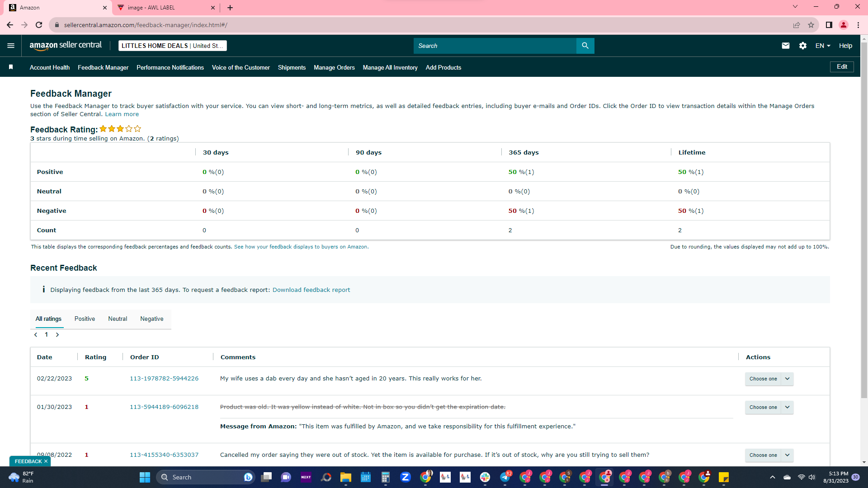Open Feedback Manager menu item

click(103, 67)
